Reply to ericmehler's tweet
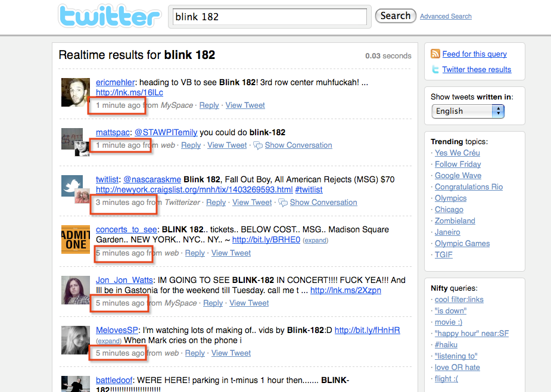The image size is (551, 392). pyautogui.click(x=209, y=105)
